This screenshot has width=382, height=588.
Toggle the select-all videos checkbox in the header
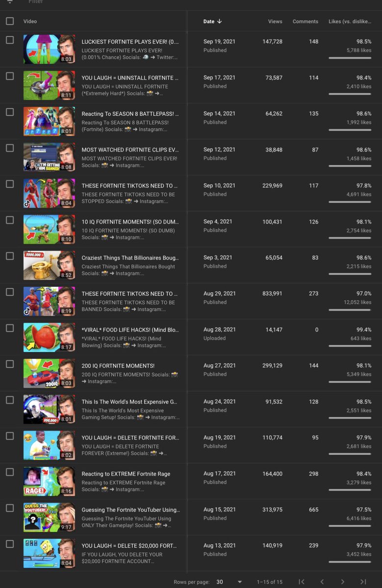[x=10, y=21]
